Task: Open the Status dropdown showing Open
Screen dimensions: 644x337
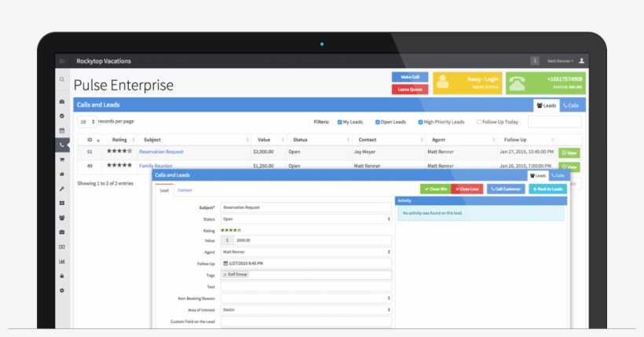Action: point(306,219)
